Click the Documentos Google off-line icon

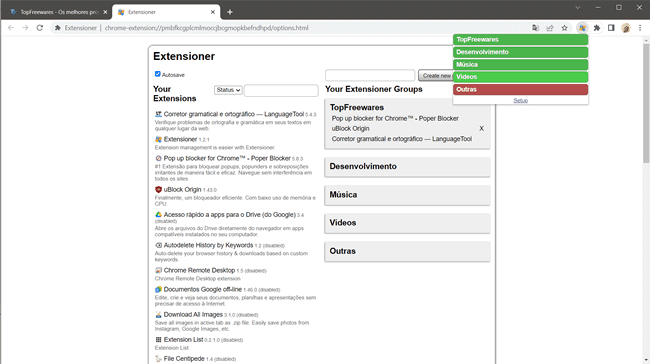(158, 289)
